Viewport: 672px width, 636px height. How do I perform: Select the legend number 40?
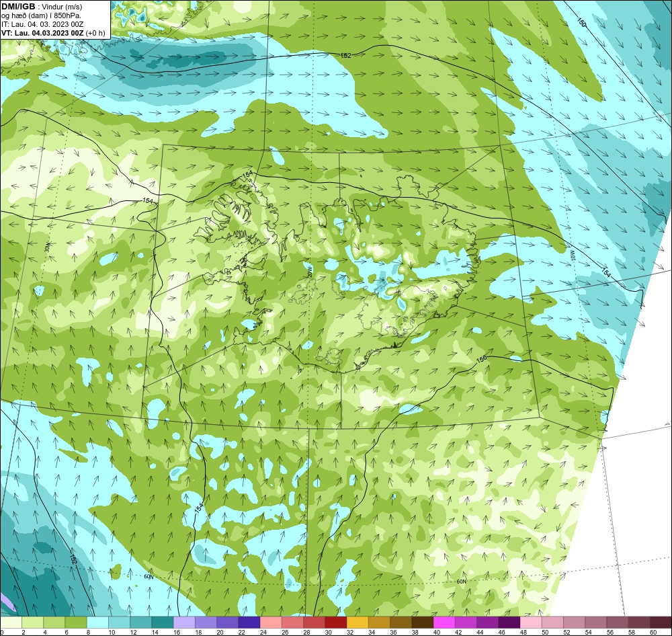coord(437,632)
